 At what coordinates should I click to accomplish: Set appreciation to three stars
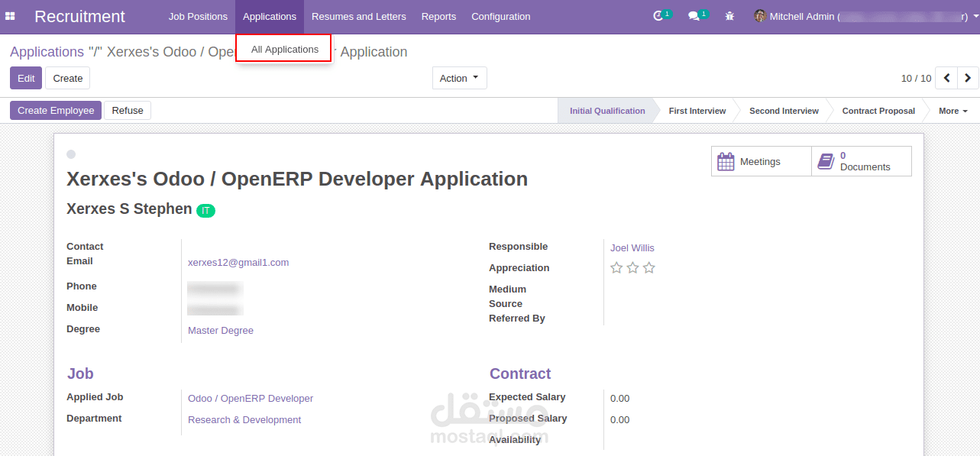pyautogui.click(x=648, y=268)
